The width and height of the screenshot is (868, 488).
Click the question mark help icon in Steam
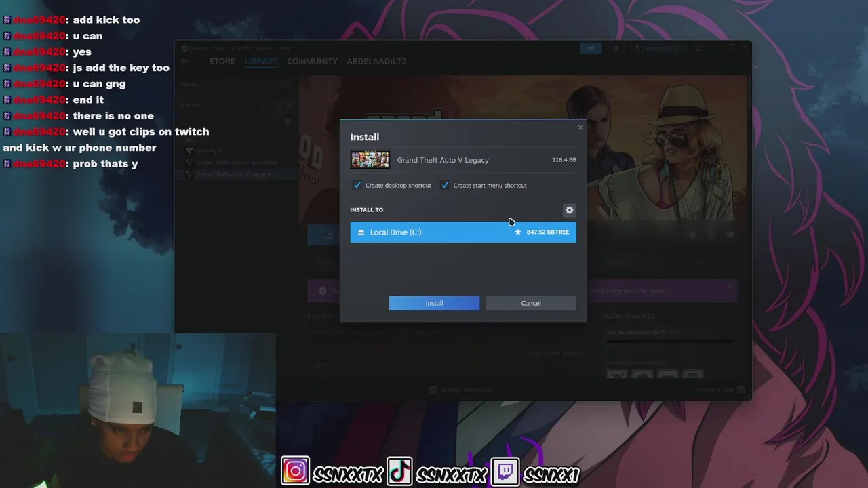(x=636, y=48)
